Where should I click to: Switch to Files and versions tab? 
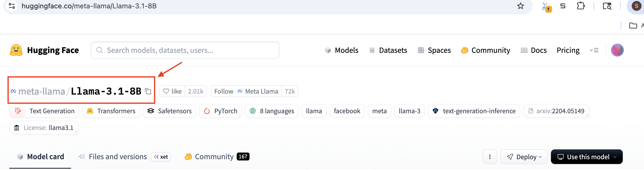click(113, 157)
